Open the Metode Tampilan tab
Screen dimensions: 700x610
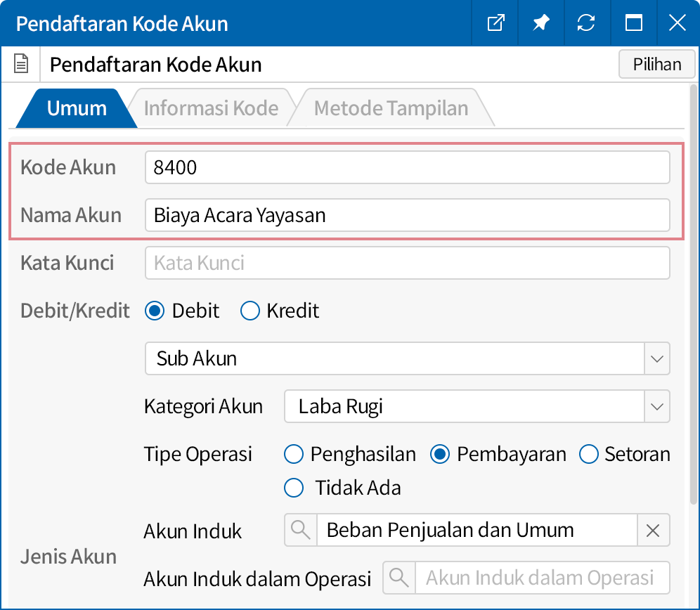tap(391, 108)
